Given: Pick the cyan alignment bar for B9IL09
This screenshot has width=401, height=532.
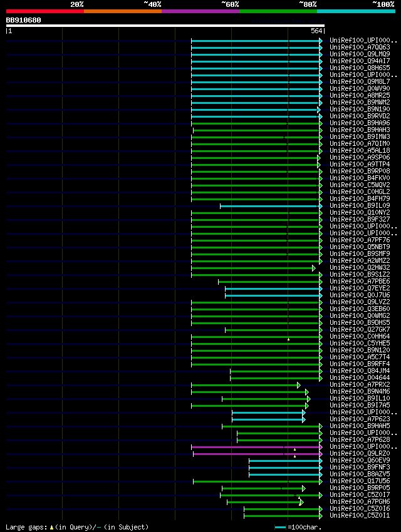Looking at the screenshot, I should click(270, 207).
